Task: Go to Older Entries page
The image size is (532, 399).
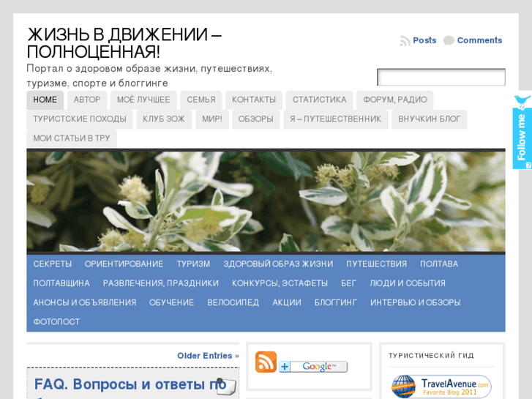Action: [x=208, y=356]
